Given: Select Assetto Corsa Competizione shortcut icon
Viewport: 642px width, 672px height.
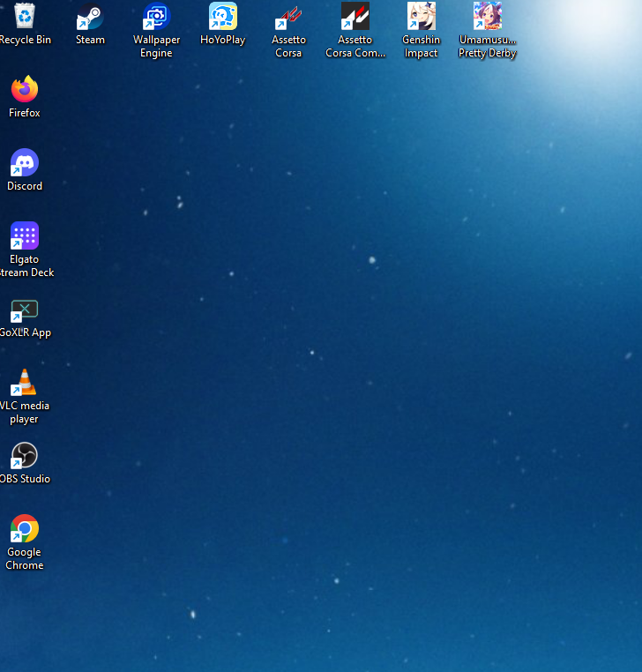Looking at the screenshot, I should pos(355,16).
